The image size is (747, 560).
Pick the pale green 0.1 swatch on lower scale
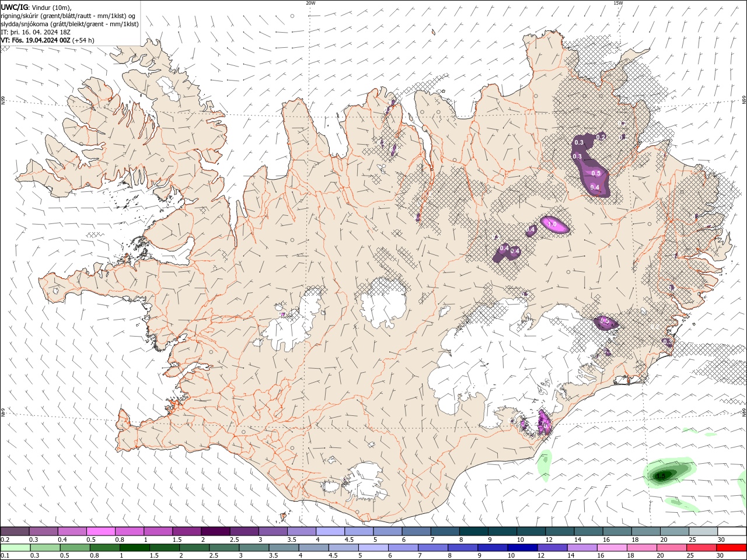click(x=15, y=548)
